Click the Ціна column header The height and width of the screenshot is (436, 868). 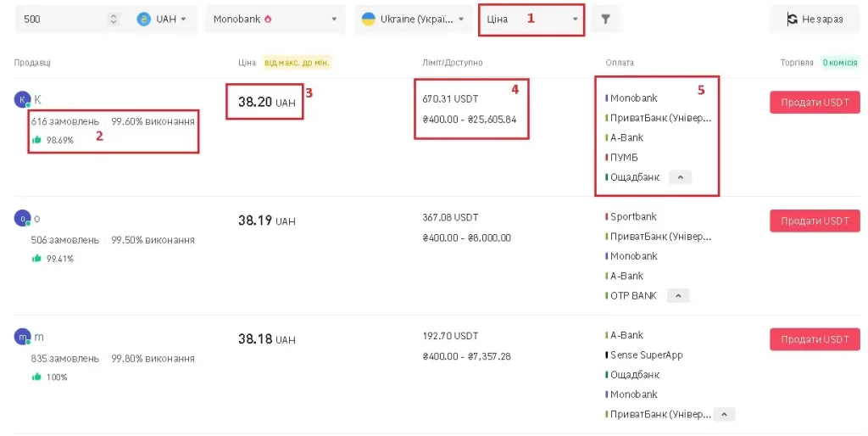[247, 63]
